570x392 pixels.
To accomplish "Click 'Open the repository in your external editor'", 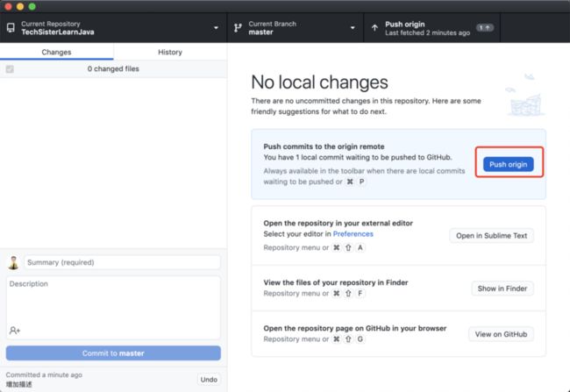I will pos(338,224).
